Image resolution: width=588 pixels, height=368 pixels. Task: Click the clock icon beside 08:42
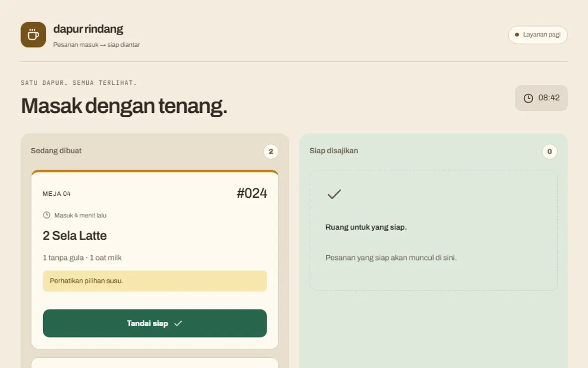(x=528, y=98)
